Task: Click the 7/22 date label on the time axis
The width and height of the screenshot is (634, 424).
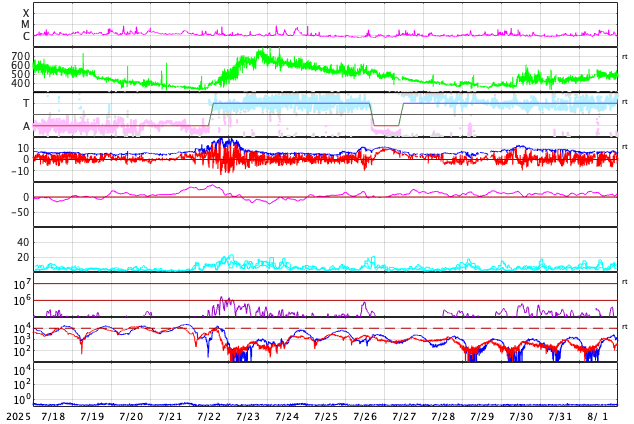Action: [209, 416]
